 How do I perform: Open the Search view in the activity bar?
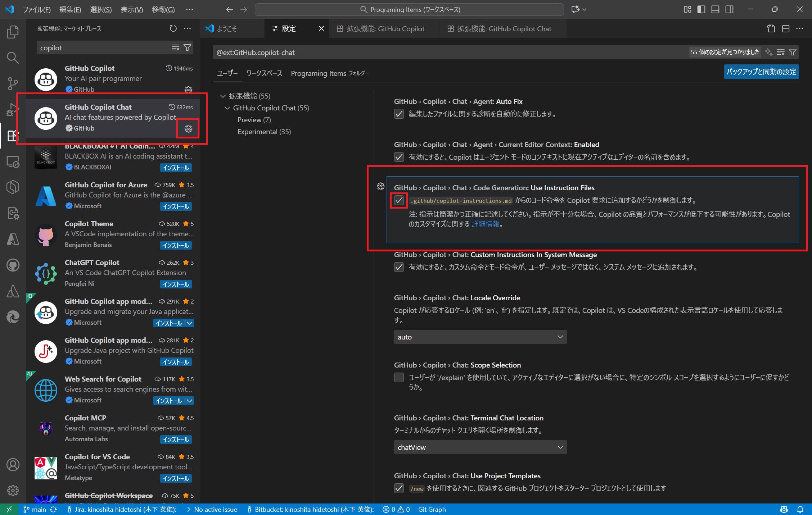[13, 58]
